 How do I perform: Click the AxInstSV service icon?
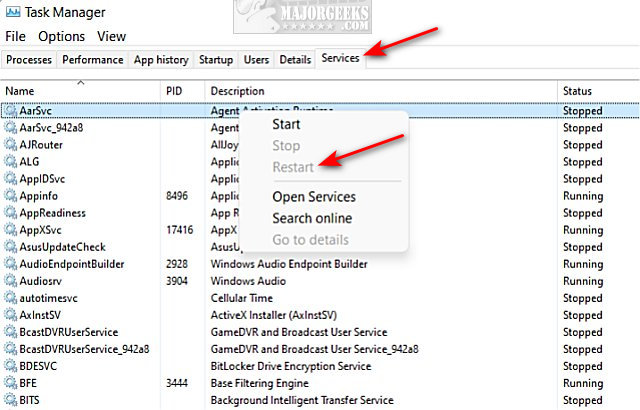(11, 315)
